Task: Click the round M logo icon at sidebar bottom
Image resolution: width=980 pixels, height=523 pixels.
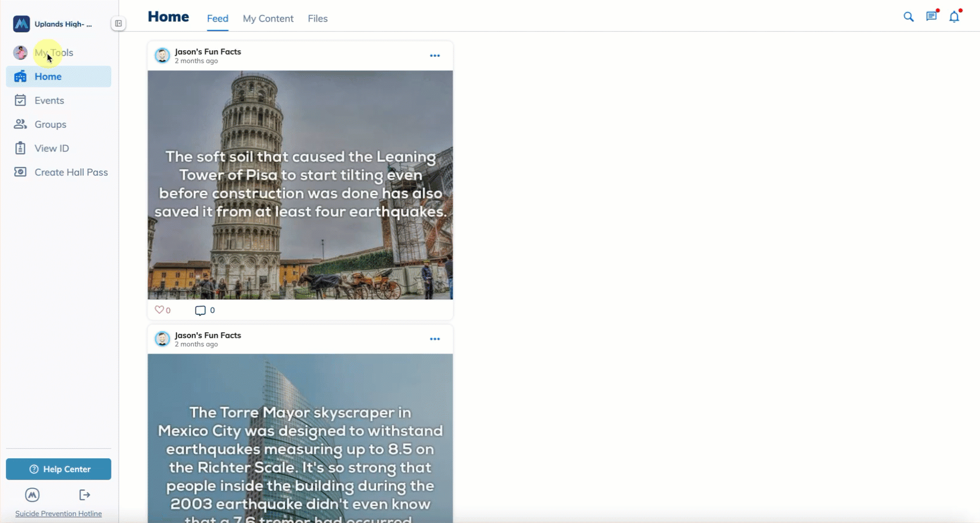Action: 32,495
